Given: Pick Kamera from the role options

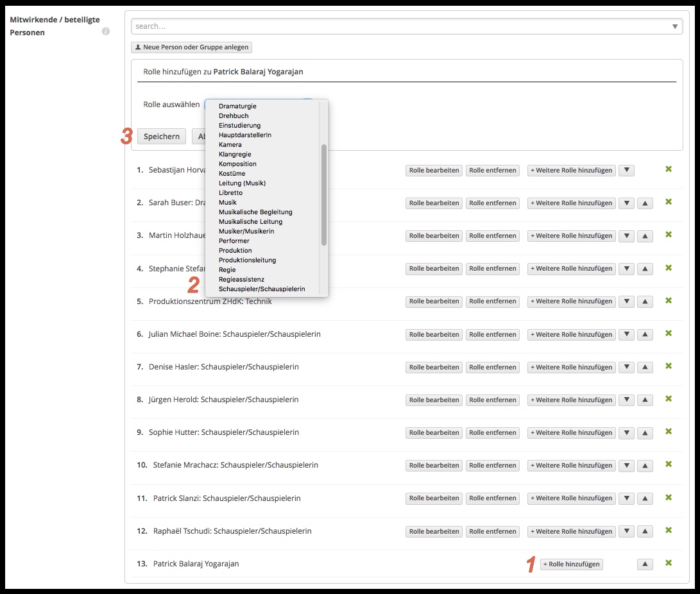Looking at the screenshot, I should pos(230,145).
